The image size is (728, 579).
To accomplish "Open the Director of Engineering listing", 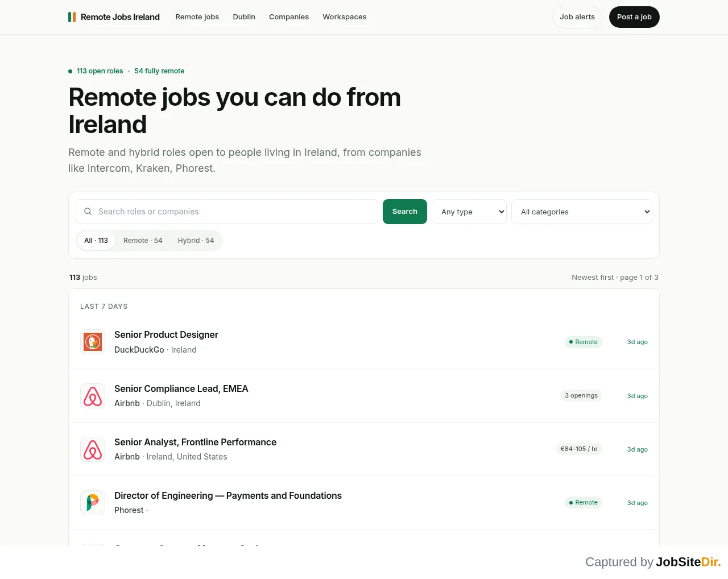I will pos(228,495).
